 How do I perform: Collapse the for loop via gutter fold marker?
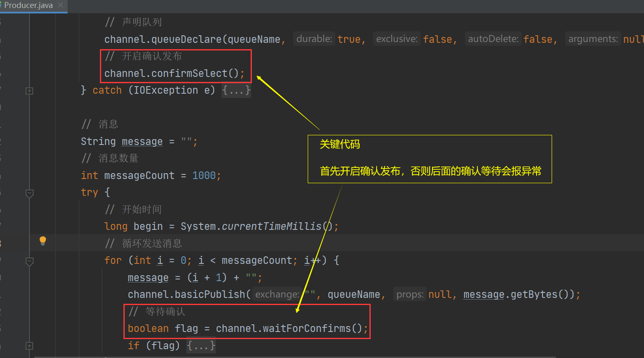29,261
